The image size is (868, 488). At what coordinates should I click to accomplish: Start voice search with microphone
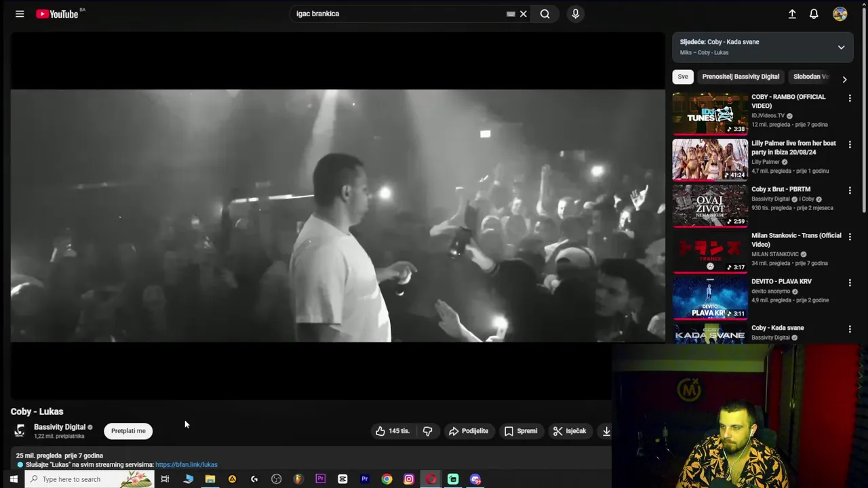pyautogui.click(x=576, y=14)
